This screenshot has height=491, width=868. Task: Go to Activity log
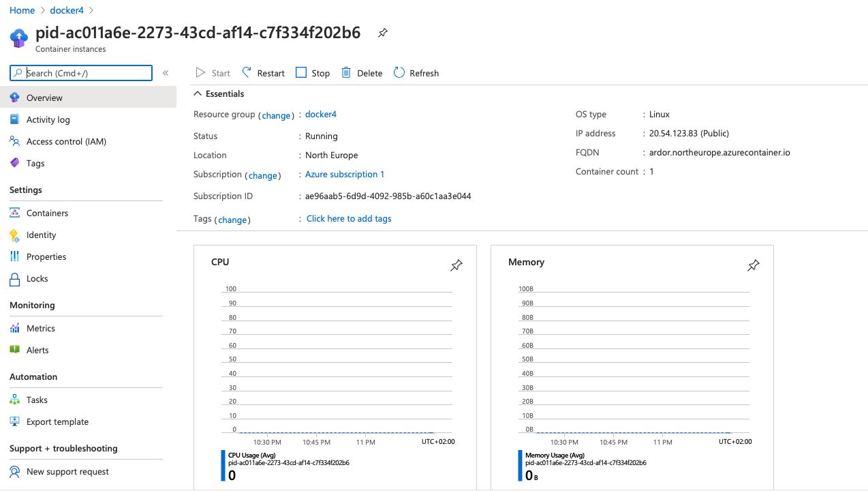48,120
